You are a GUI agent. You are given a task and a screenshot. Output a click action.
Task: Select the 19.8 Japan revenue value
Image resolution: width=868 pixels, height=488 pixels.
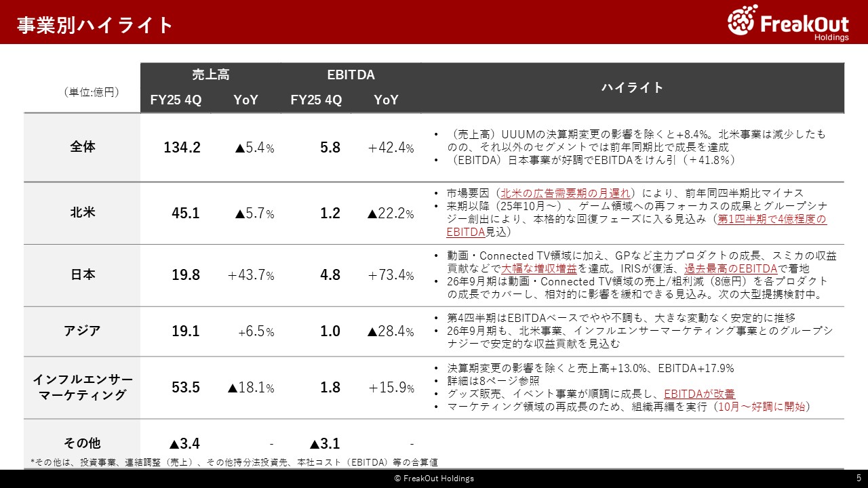click(x=186, y=275)
